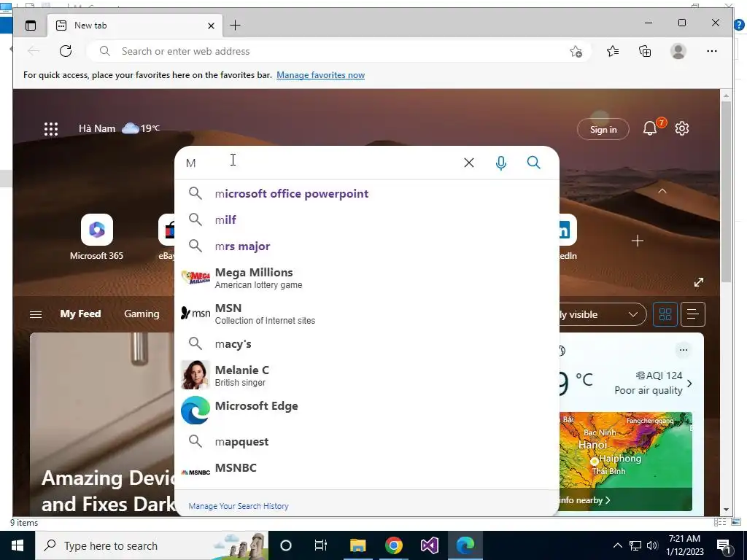
Task: Show hidden system tray icons
Action: (x=617, y=545)
